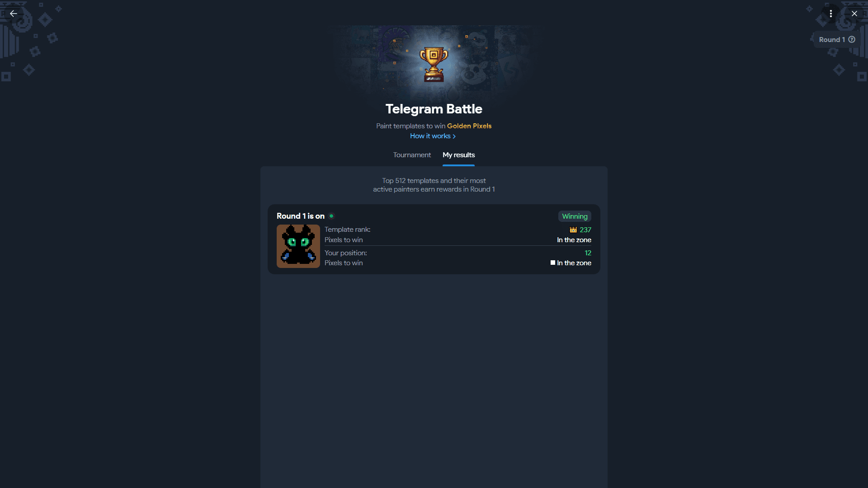Image resolution: width=868 pixels, height=488 pixels.
Task: Click the white pixel square icon
Action: 553,263
